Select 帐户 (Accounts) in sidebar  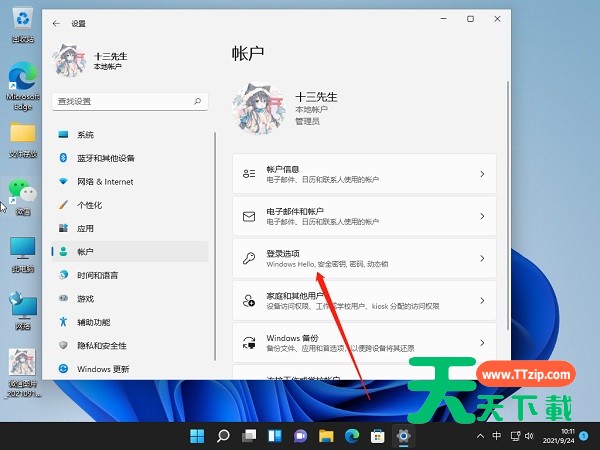[x=130, y=251]
